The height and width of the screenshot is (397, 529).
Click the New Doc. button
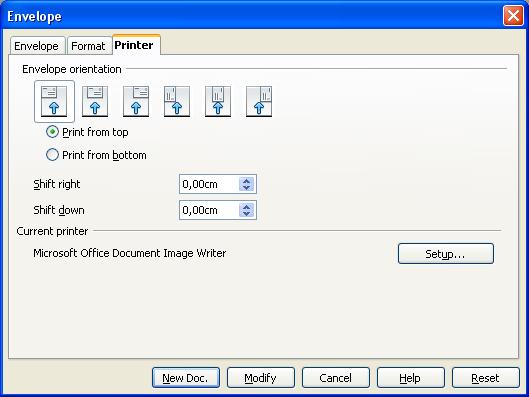[186, 378]
